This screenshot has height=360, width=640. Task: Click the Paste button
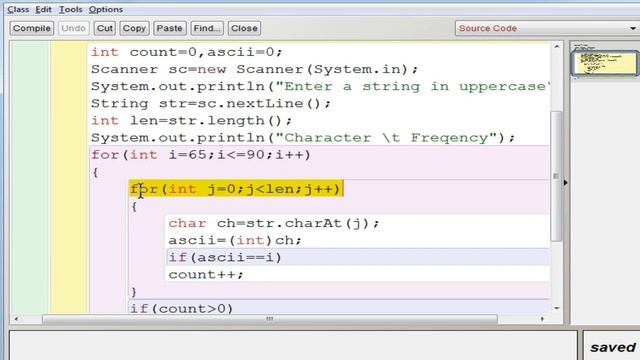(x=169, y=28)
